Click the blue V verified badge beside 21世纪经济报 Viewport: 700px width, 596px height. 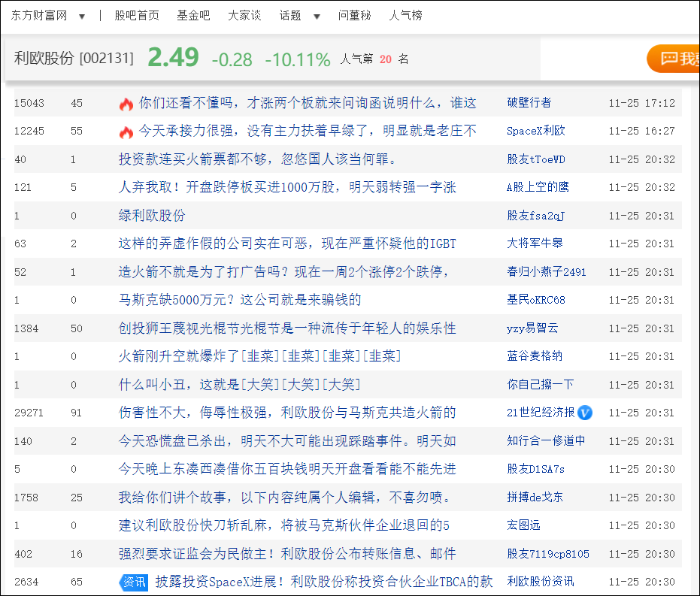click(x=584, y=413)
